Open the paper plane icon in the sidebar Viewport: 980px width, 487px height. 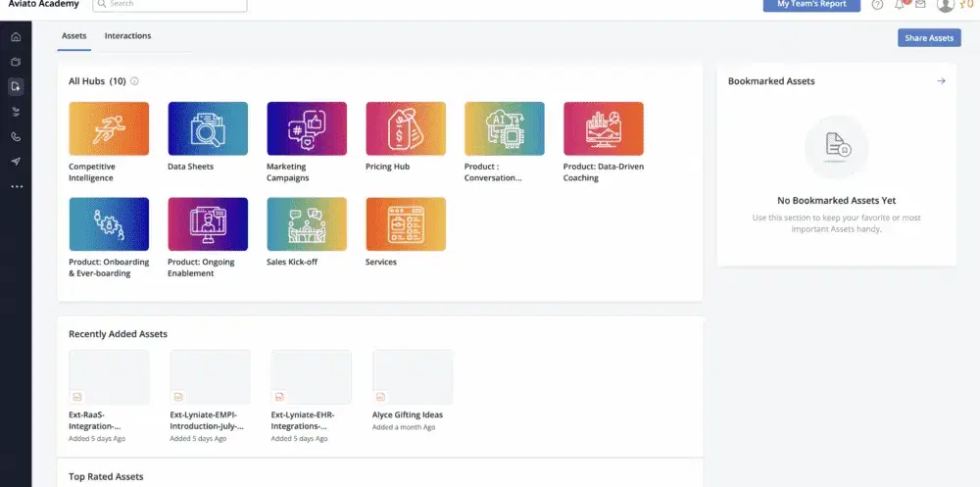pos(16,162)
